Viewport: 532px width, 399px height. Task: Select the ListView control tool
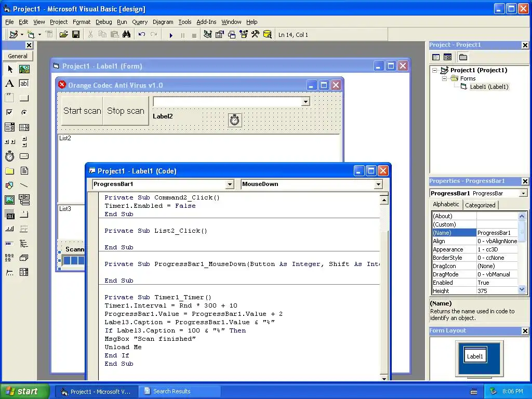point(10,258)
